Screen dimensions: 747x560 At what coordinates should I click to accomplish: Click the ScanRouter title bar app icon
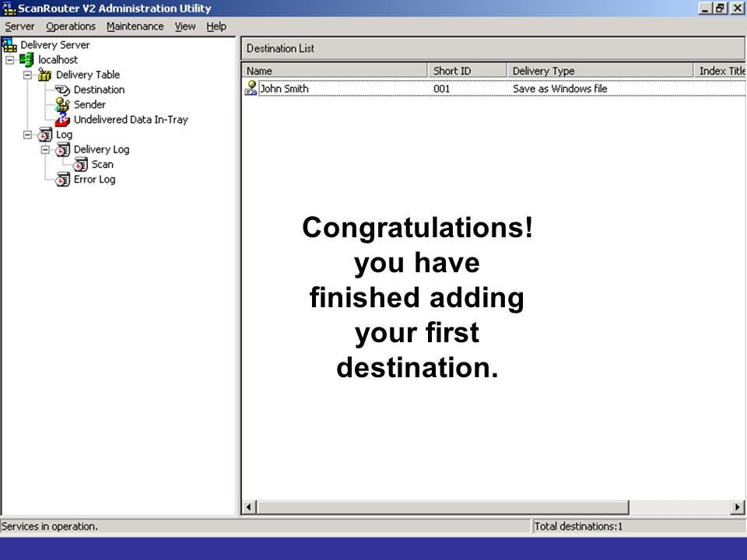point(9,8)
